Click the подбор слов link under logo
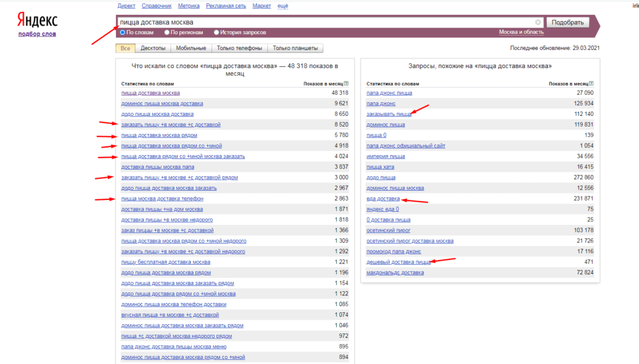 (x=37, y=34)
